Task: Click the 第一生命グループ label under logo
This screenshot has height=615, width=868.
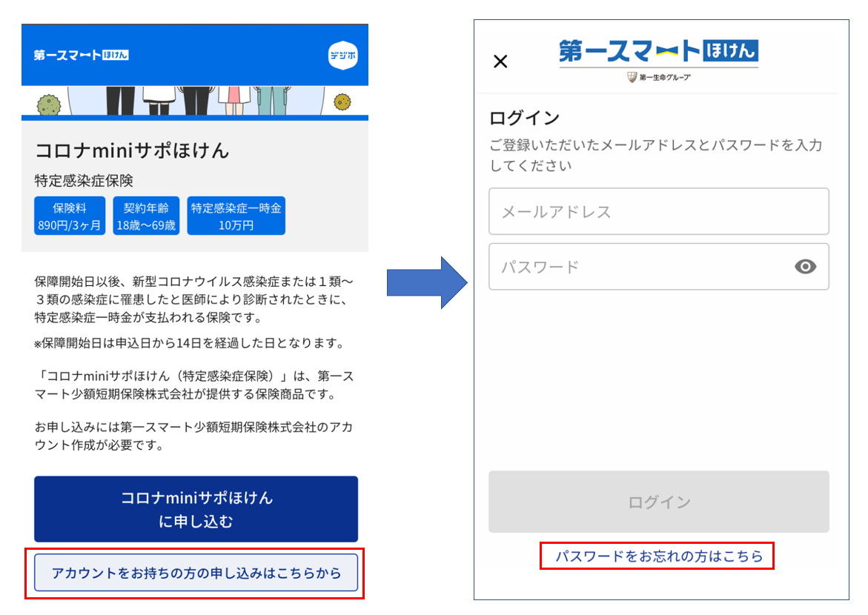Action: pos(659,77)
